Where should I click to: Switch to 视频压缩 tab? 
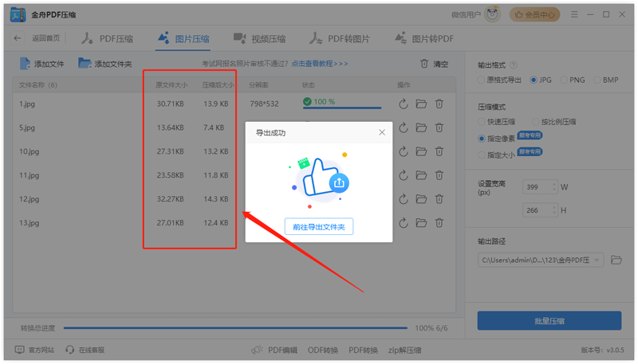pos(260,39)
